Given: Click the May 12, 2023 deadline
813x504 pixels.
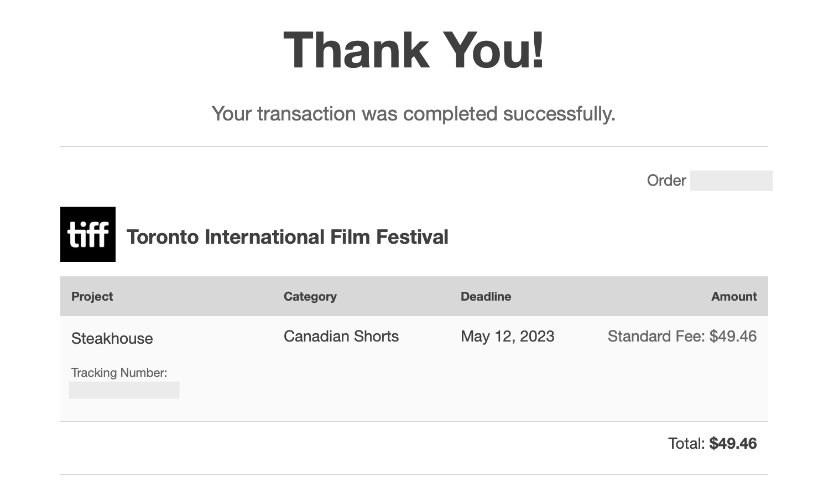Looking at the screenshot, I should point(508,336).
